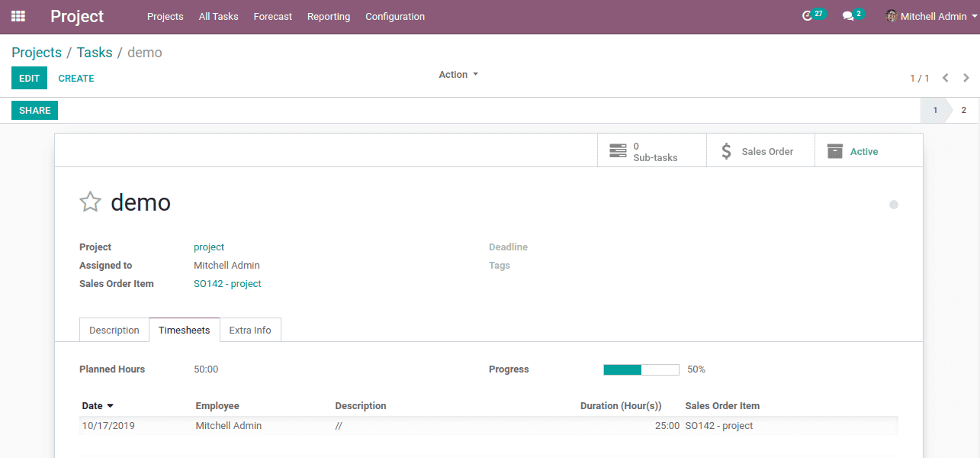980x458 pixels.
Task: Click Mitchell Admin in timesheet row
Action: click(229, 426)
